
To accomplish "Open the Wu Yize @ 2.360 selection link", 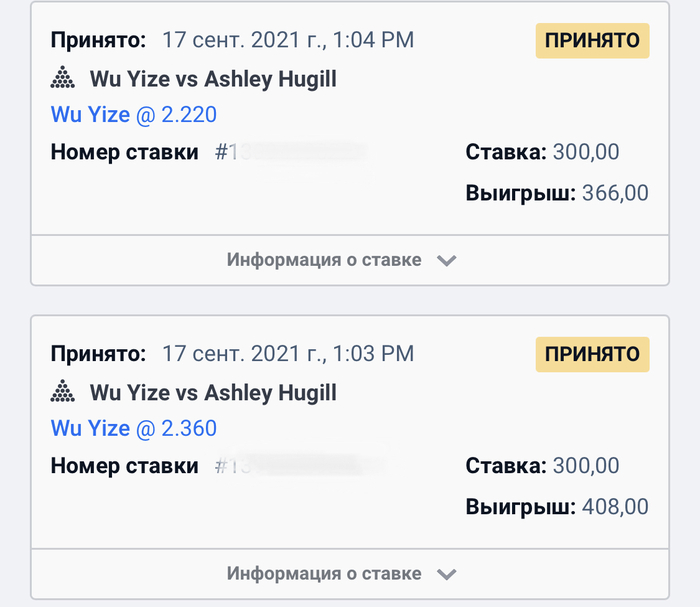I will click(x=134, y=429).
